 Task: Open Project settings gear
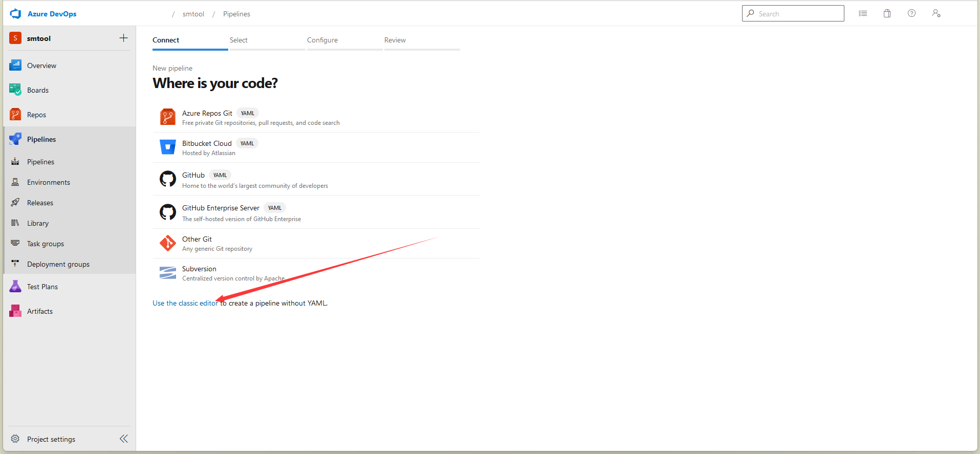click(51, 439)
